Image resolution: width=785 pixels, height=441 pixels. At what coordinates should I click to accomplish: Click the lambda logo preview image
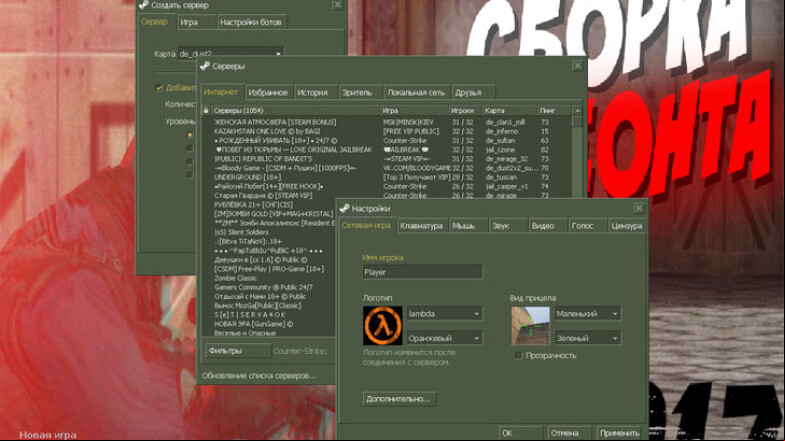(382, 325)
